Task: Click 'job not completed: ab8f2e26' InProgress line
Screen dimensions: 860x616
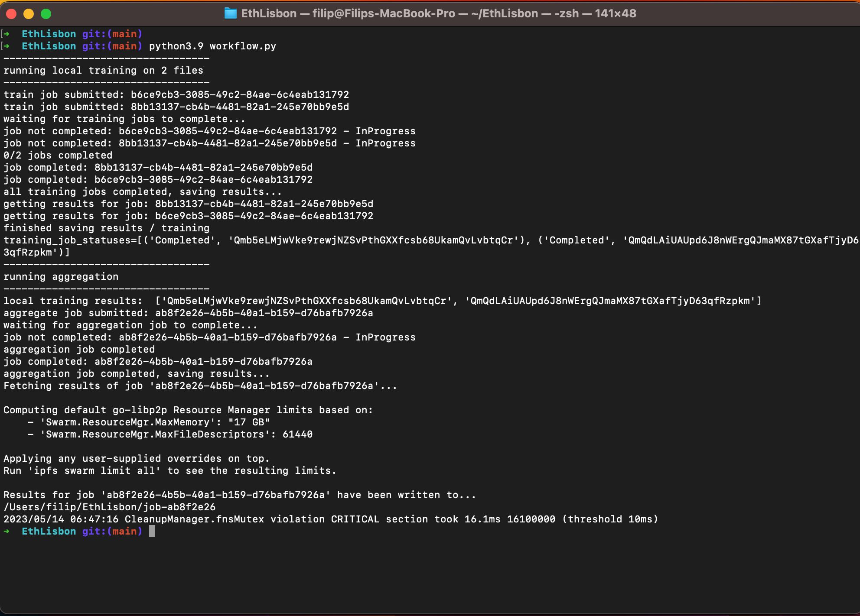Action: [x=209, y=337]
